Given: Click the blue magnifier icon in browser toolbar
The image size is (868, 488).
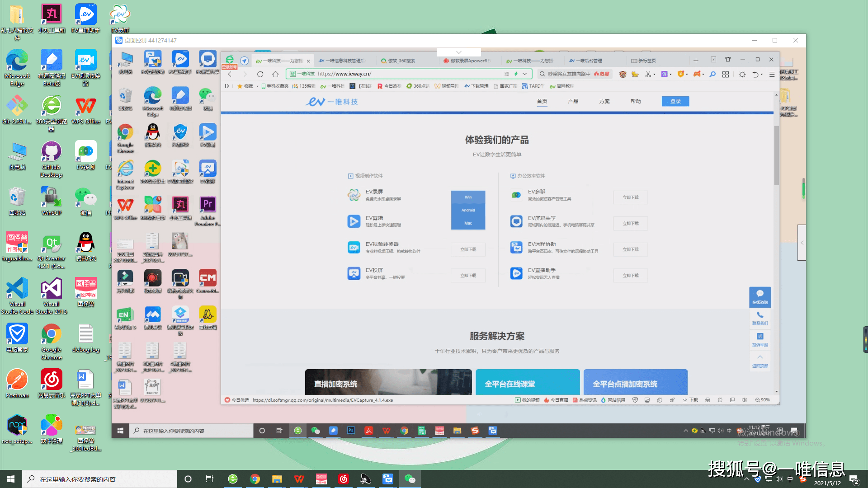Looking at the screenshot, I should click(712, 74).
